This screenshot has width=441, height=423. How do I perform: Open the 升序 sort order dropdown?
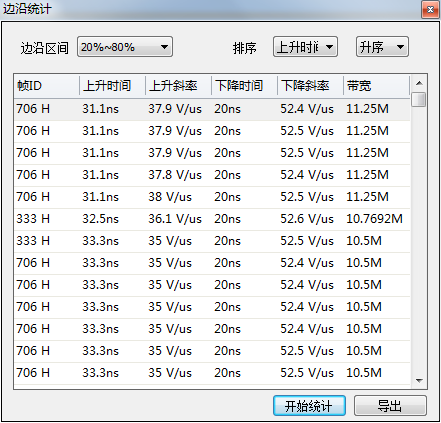coord(382,47)
